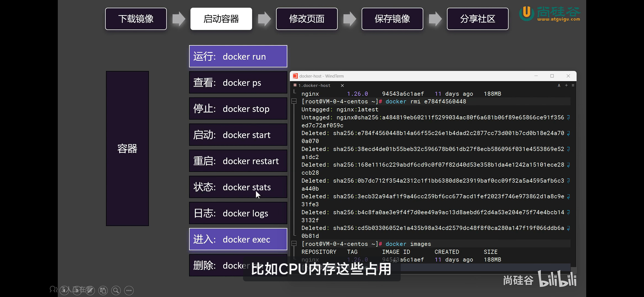This screenshot has width=644, height=297.
Task: Collapse the docker images command block
Action: [294, 244]
